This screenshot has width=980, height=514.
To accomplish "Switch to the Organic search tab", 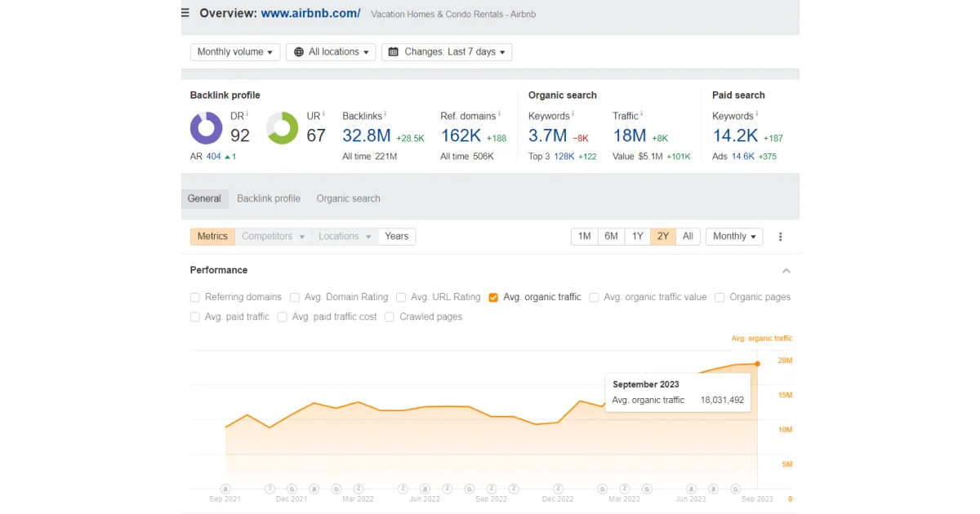I will click(x=349, y=198).
